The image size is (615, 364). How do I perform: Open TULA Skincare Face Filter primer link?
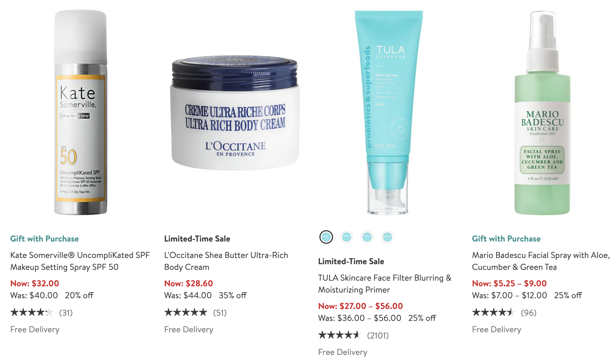click(385, 284)
